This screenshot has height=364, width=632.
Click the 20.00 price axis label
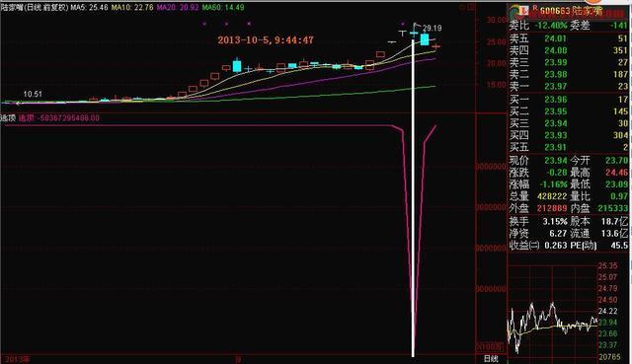(496, 63)
